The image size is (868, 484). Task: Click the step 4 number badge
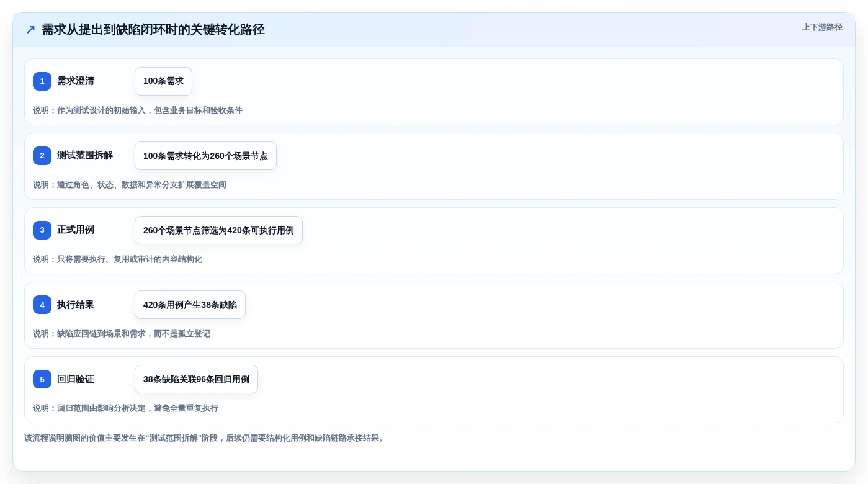coord(42,305)
